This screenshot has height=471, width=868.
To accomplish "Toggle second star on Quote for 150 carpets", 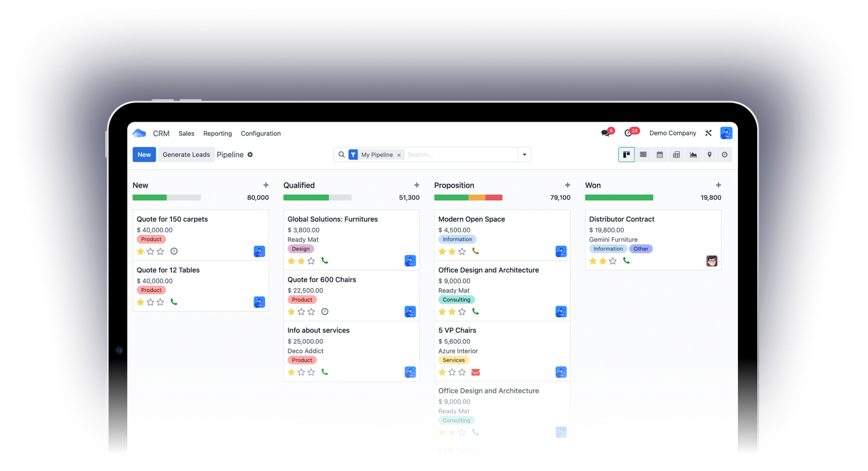I will point(151,251).
